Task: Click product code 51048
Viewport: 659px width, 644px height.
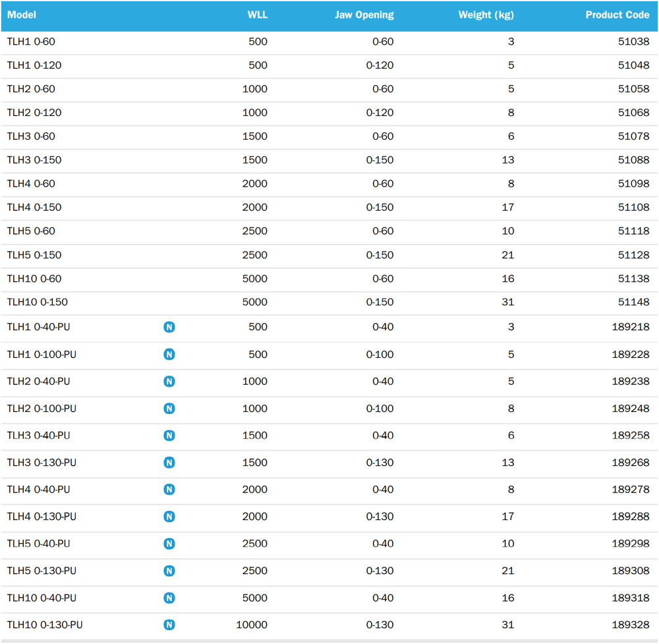Action: [x=634, y=65]
